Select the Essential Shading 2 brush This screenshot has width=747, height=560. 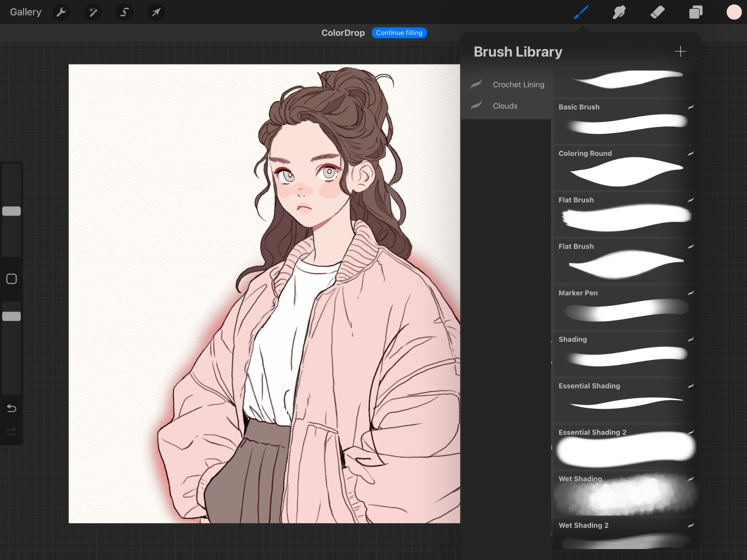point(626,447)
